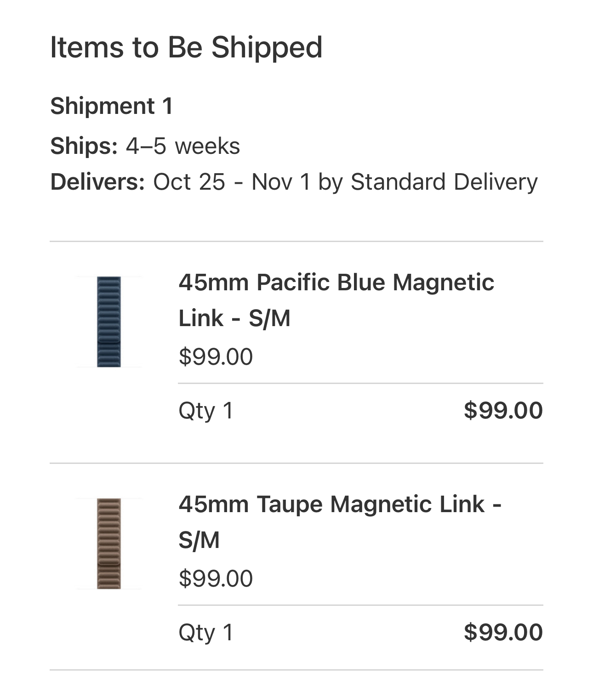This screenshot has height=700, width=593.
Task: Click Qty 1 for the Taupe band
Action: click(206, 632)
